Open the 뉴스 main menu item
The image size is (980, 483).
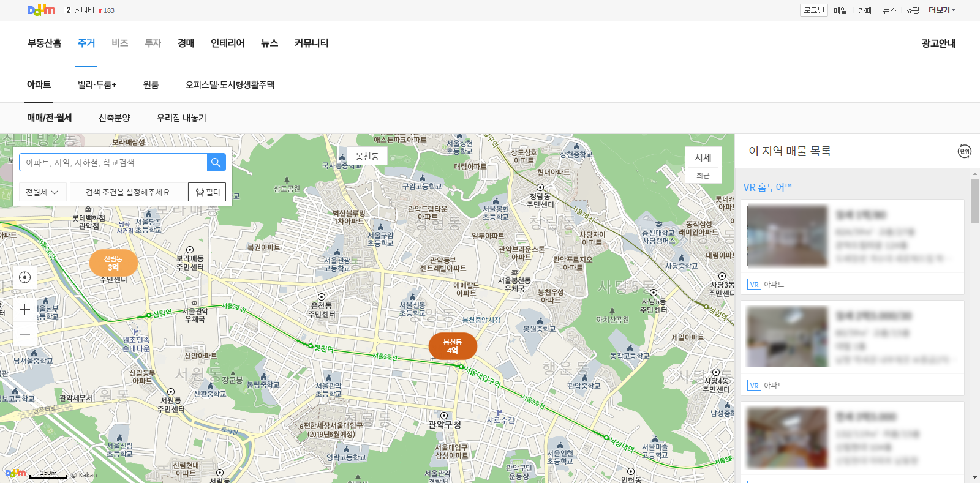(x=269, y=43)
